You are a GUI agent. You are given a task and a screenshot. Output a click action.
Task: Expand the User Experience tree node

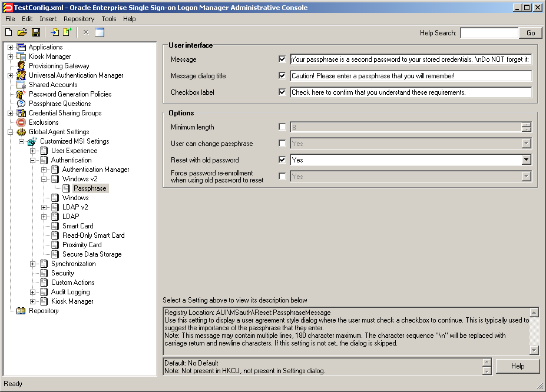pos(32,151)
